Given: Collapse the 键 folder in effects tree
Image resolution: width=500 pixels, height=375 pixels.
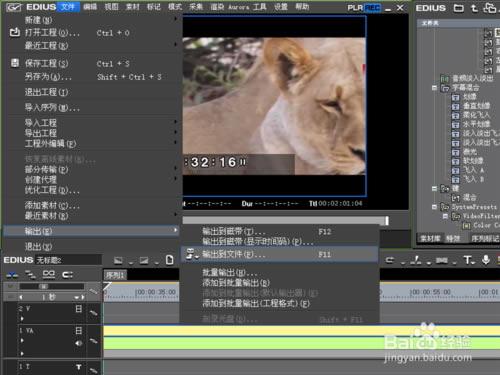Looking at the screenshot, I should point(434,189).
